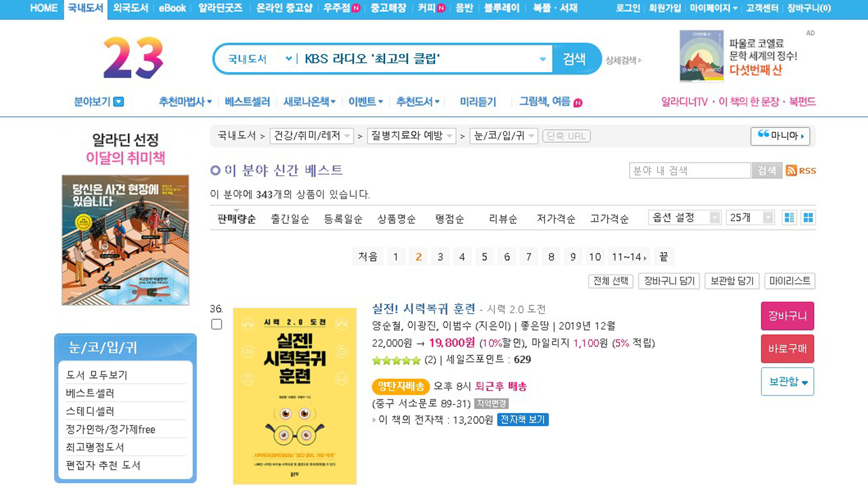
Task: Add the book with 장바구니 button
Action: 788,316
